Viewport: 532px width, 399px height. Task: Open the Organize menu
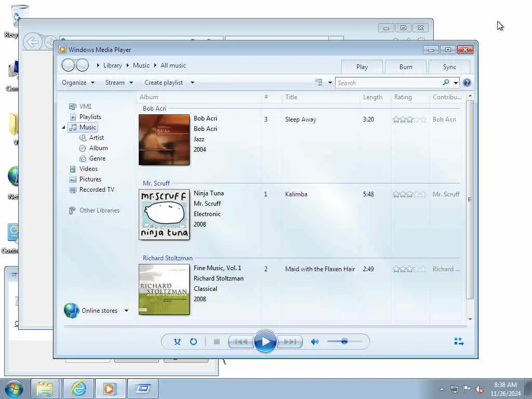click(x=78, y=83)
